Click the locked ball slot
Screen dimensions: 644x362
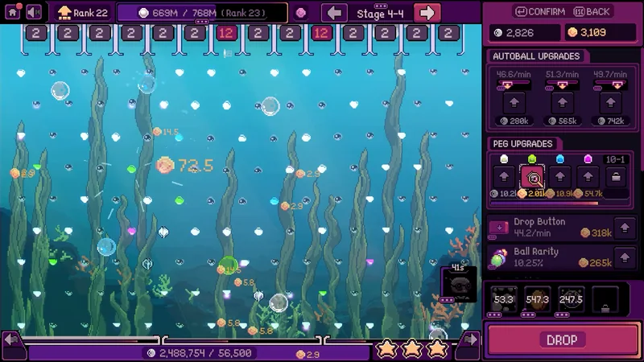pos(605,299)
